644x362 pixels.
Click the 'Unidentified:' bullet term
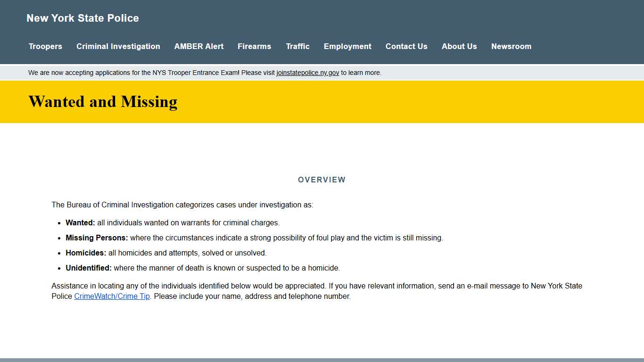pyautogui.click(x=89, y=268)
